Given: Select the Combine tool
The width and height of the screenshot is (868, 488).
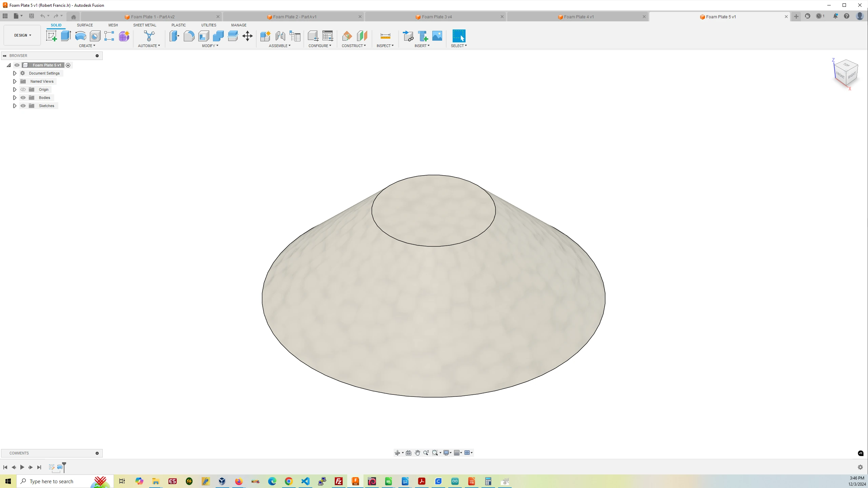Looking at the screenshot, I should [218, 36].
